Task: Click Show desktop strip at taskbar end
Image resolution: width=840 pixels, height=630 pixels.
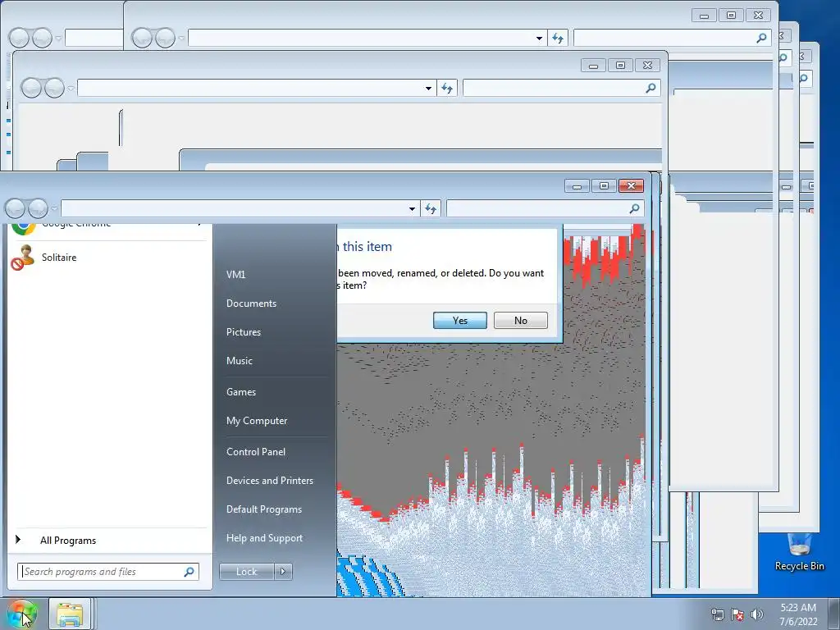Action: tap(833, 614)
